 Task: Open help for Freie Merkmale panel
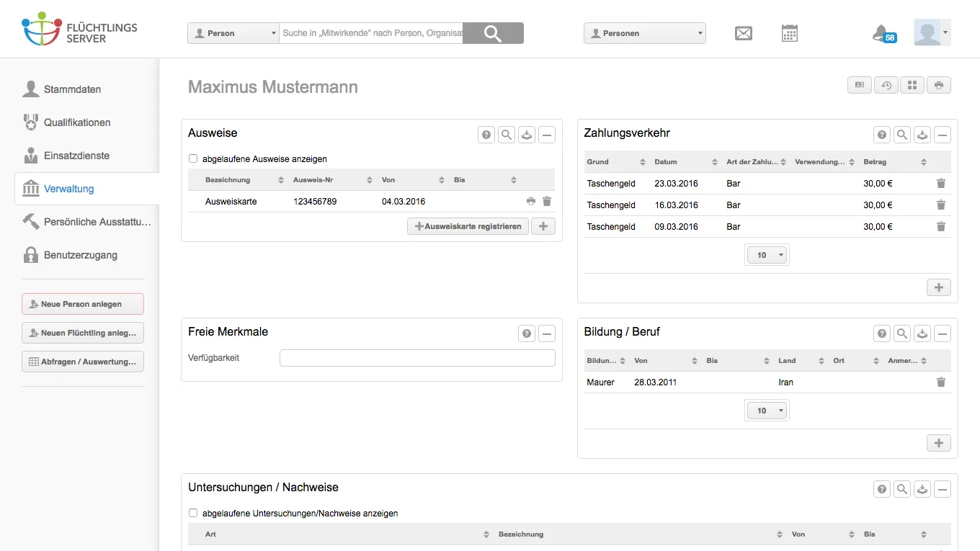[x=527, y=333]
